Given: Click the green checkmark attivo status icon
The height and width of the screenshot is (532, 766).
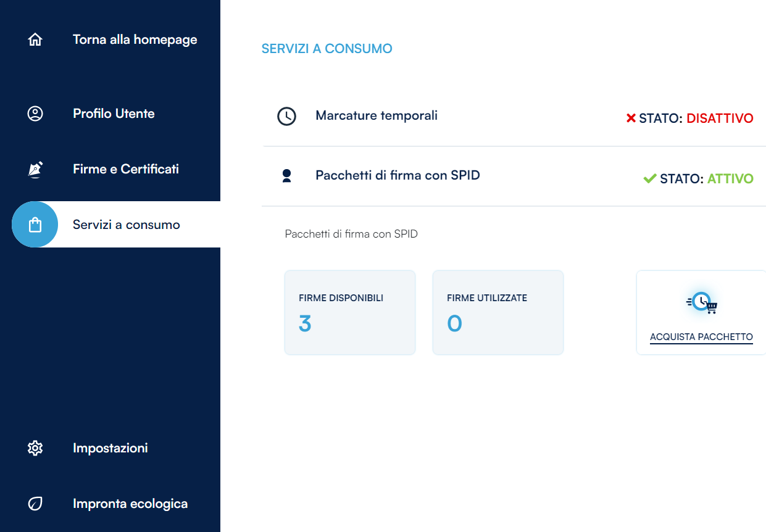Looking at the screenshot, I should click(649, 179).
